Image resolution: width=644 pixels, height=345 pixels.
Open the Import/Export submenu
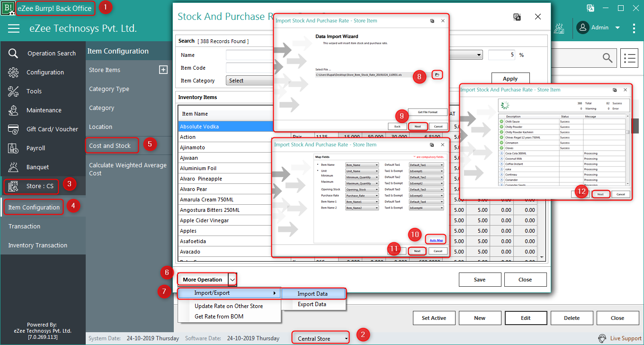click(x=230, y=293)
